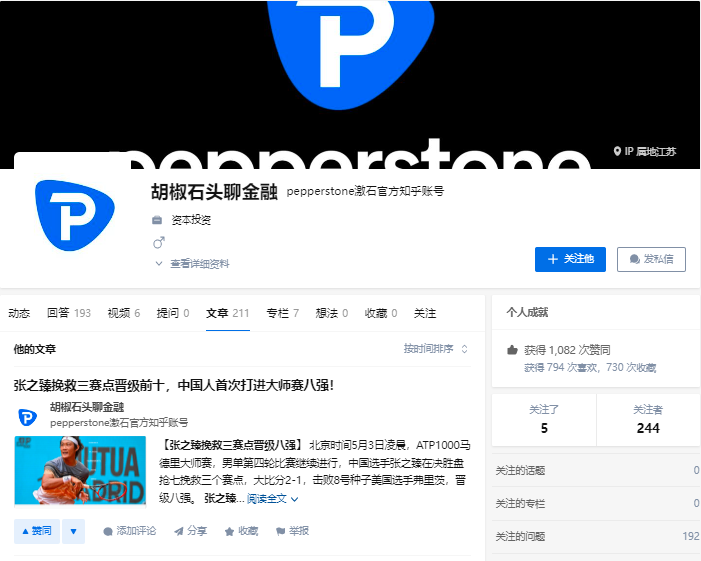
Task: Click the IP location pin icon
Action: click(x=617, y=152)
